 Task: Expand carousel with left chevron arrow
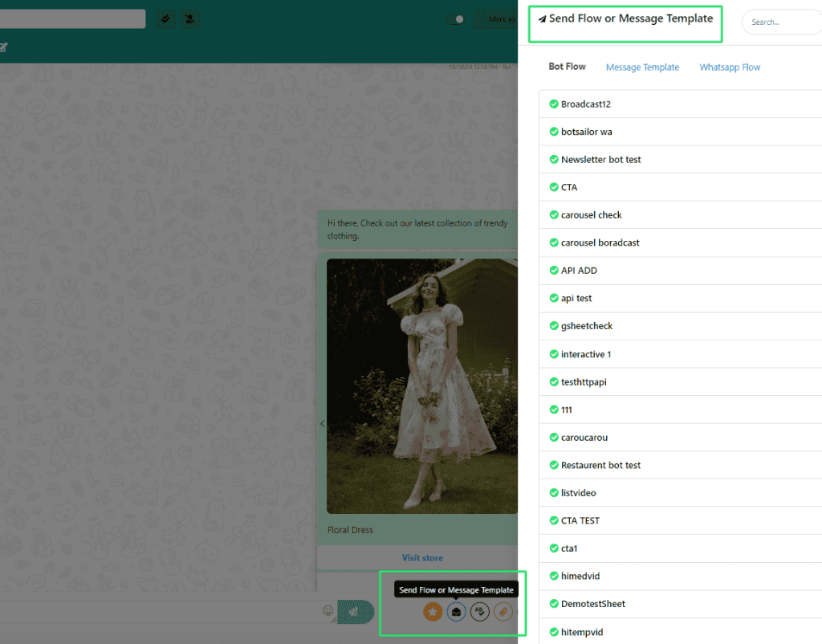(x=322, y=424)
